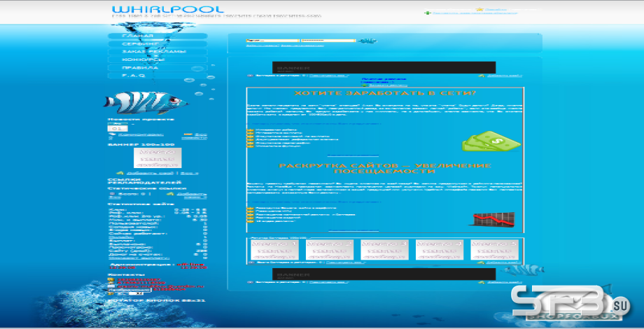Viewport: 644px width, 329px height.
Task: Click the ХОТИТЕ ЗАРАБОТАТЬ В СЕТИ heading
Action: click(x=385, y=93)
